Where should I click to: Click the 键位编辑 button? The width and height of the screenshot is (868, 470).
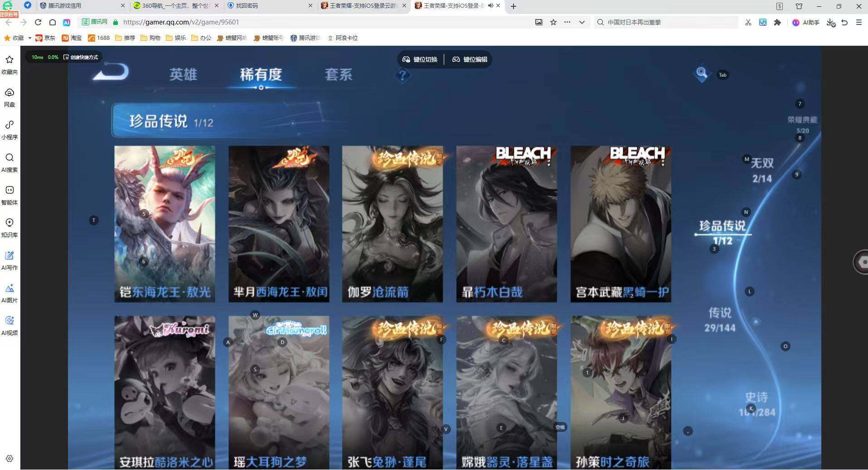(470, 59)
